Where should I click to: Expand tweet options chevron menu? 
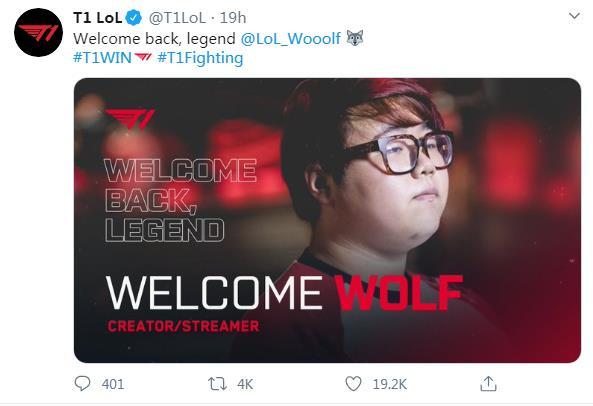click(x=574, y=16)
